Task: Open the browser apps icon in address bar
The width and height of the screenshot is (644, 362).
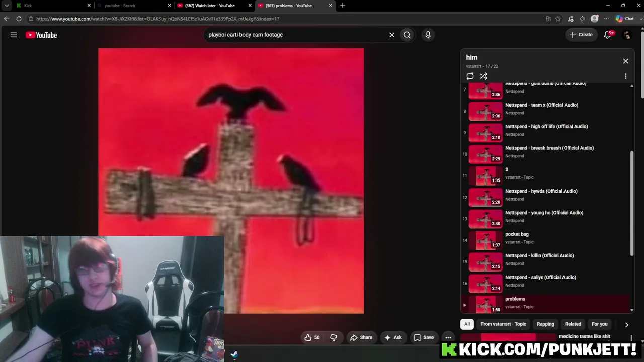Action: pos(548,19)
